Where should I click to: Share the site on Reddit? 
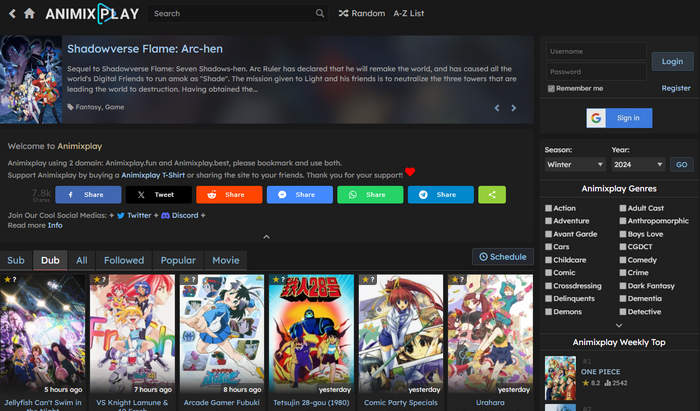(x=229, y=195)
